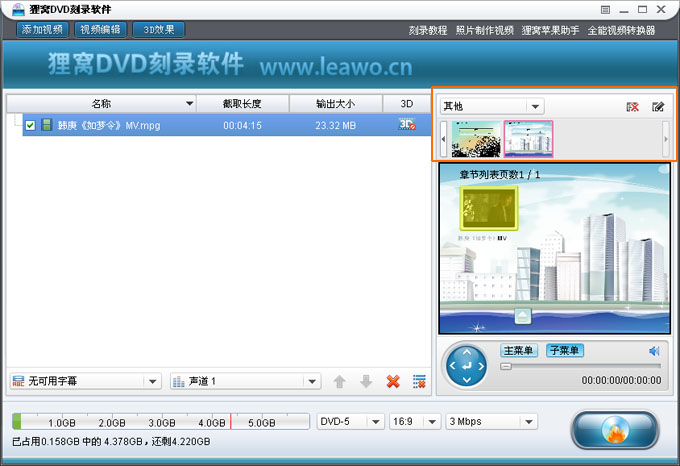Open the 声道 1 audio track dropdown
The image size is (680, 466).
(x=245, y=381)
